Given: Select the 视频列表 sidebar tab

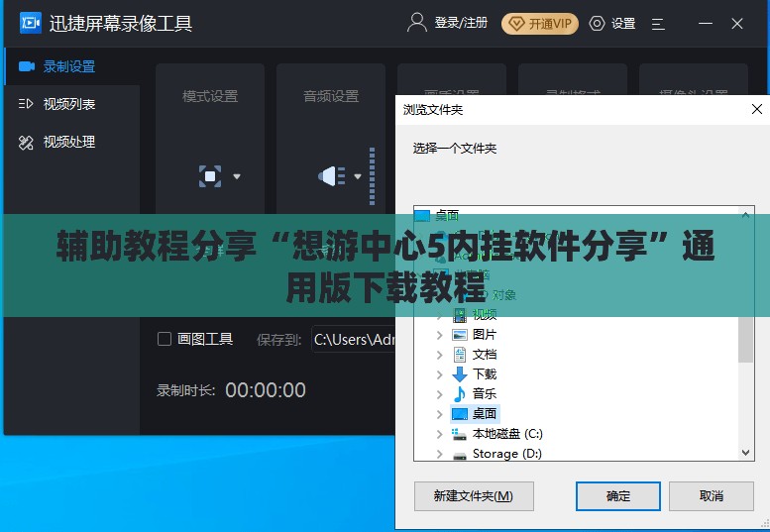Looking at the screenshot, I should (72, 104).
